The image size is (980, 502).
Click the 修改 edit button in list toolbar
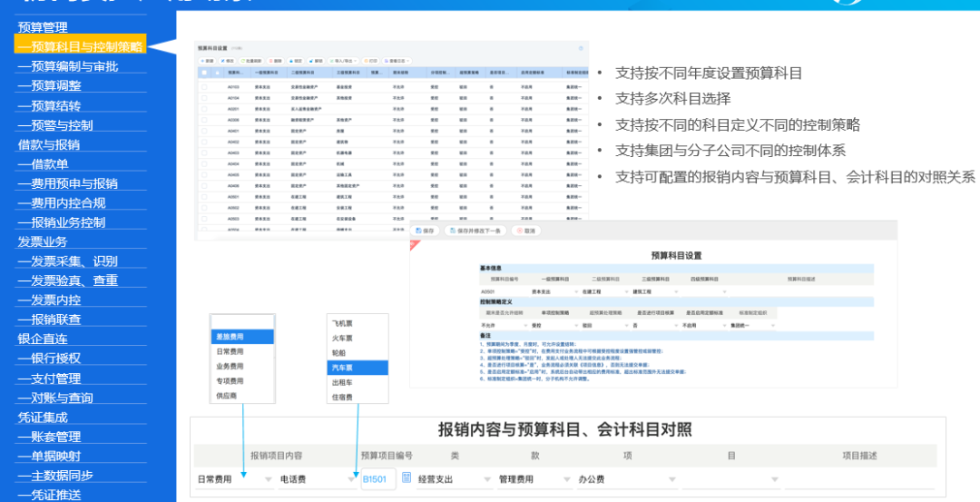coord(228,61)
